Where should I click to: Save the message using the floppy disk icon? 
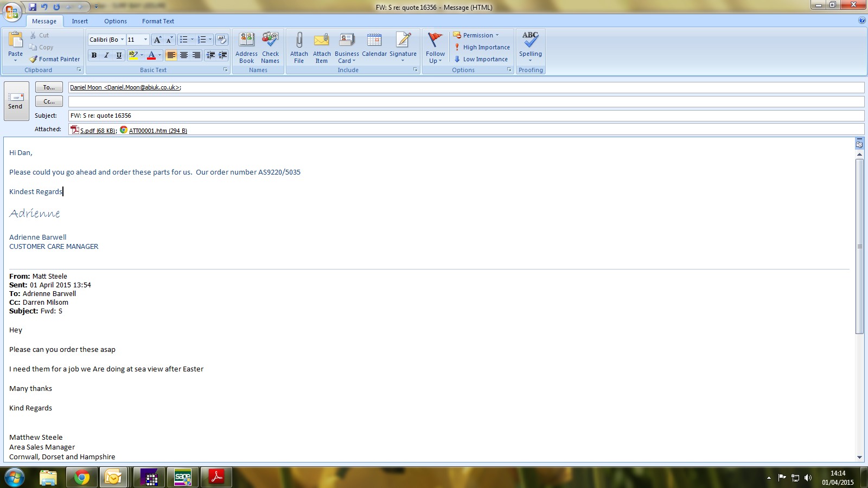(x=33, y=7)
